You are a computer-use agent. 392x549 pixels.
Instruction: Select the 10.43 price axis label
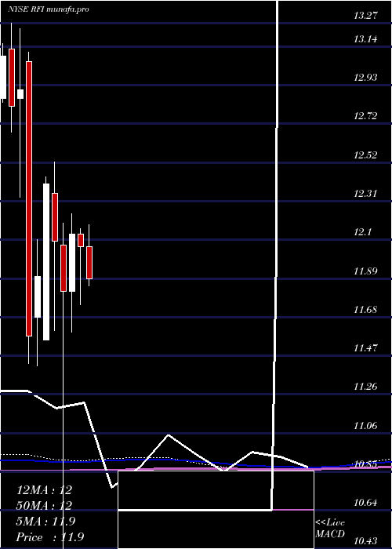[x=365, y=541]
